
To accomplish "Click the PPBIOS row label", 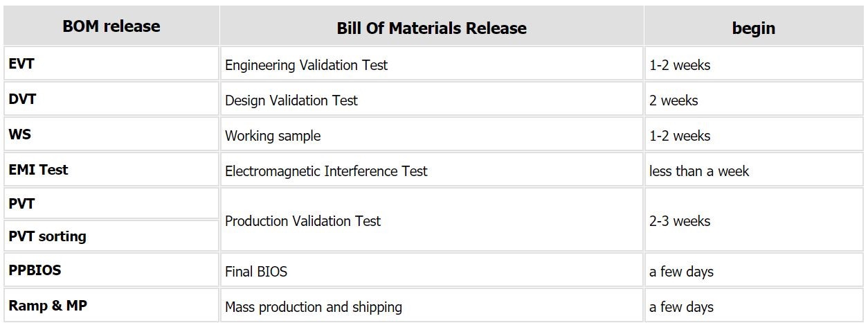I will coord(35,270).
